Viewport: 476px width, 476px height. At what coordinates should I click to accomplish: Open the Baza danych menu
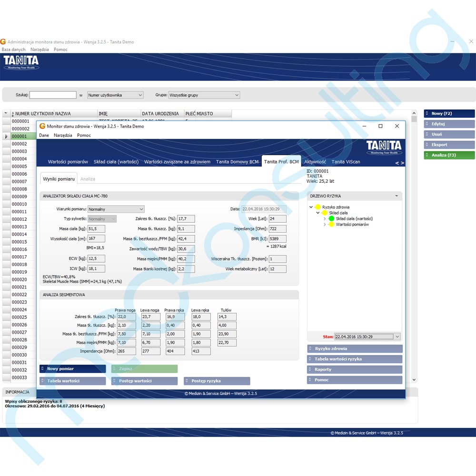click(14, 50)
